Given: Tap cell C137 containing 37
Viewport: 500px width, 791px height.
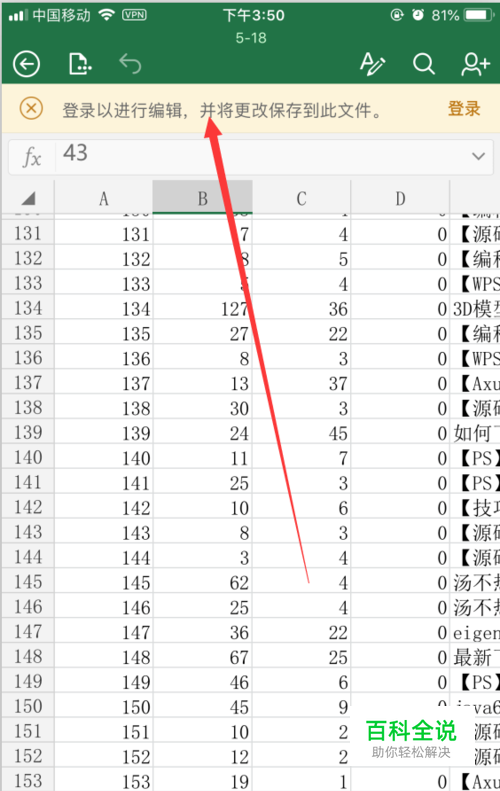Looking at the screenshot, I should pos(301,383).
